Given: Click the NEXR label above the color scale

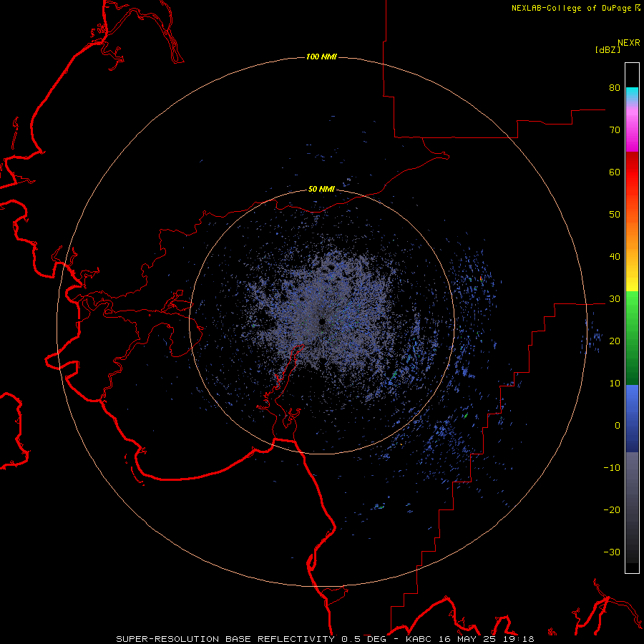Looking at the screenshot, I should [629, 43].
